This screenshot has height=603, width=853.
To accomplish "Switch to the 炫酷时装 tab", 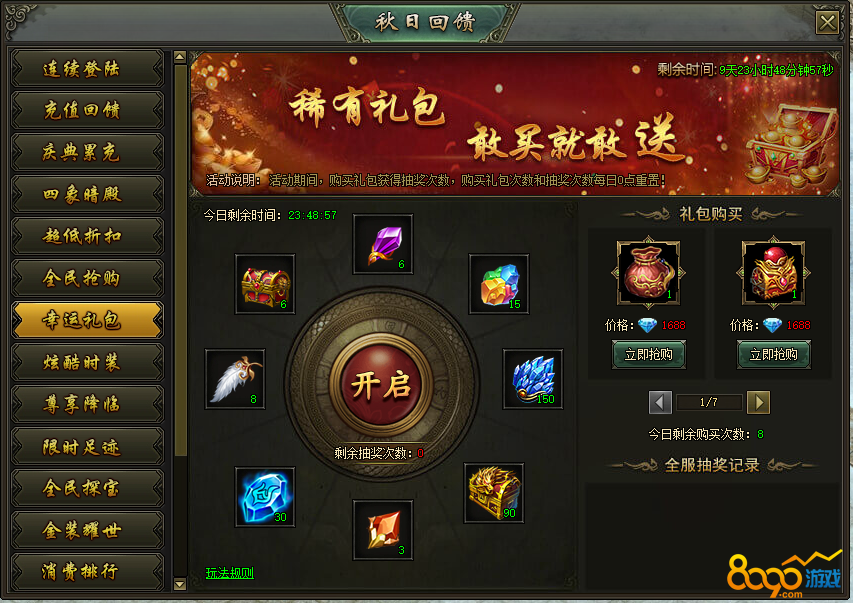I will click(x=88, y=362).
